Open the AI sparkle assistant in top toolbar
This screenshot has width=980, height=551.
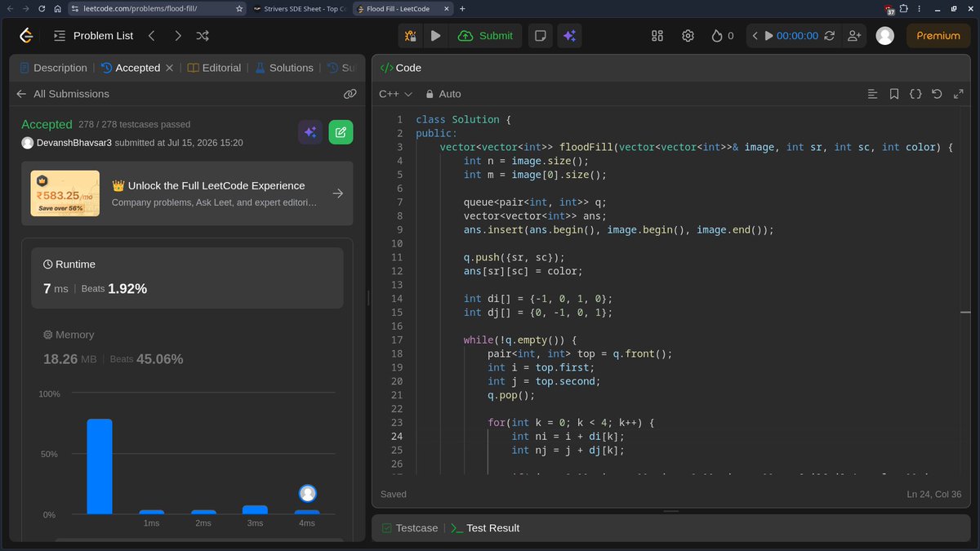click(x=570, y=36)
